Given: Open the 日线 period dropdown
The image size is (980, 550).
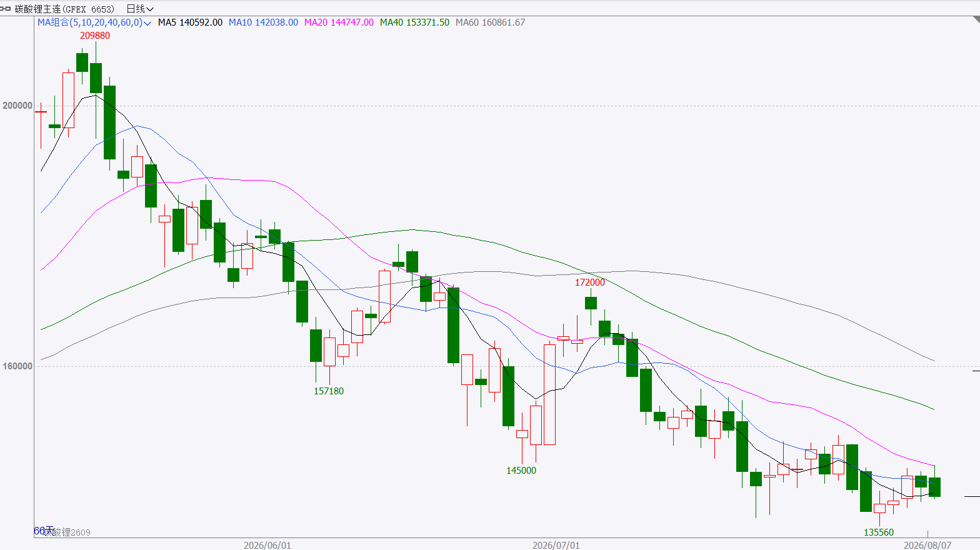Looking at the screenshot, I should click(x=140, y=9).
